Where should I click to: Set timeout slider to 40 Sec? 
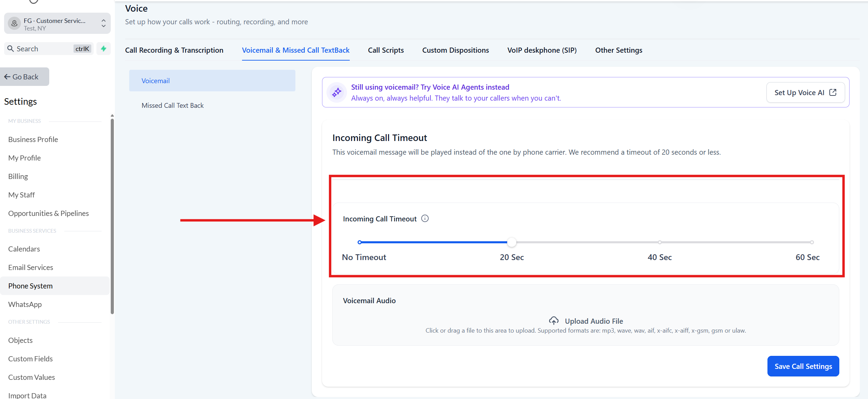tap(659, 242)
